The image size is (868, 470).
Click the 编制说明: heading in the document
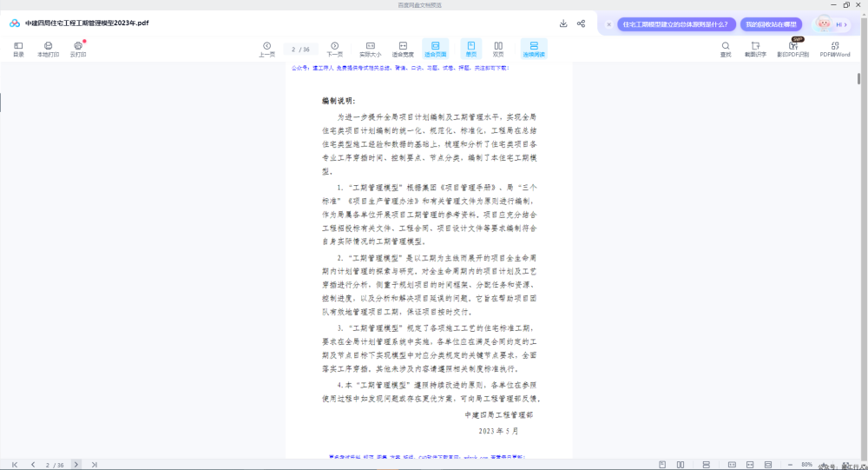click(339, 101)
